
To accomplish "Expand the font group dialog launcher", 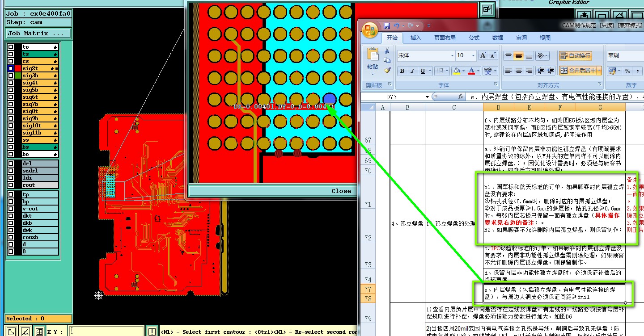I will pyautogui.click(x=496, y=84).
